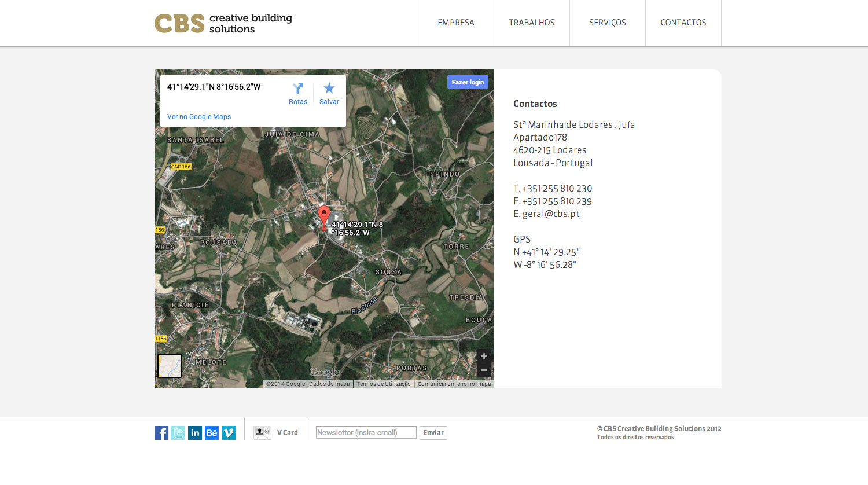Click the LinkedIn icon in footer
This screenshot has width=868, height=485.
(195, 432)
